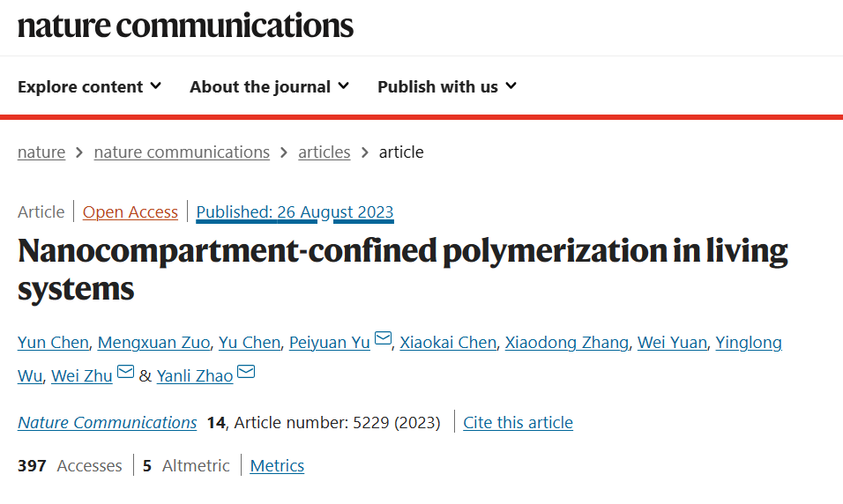843x504 pixels.
Task: Click the mail icon after Yanli Zhao
Action: (246, 371)
